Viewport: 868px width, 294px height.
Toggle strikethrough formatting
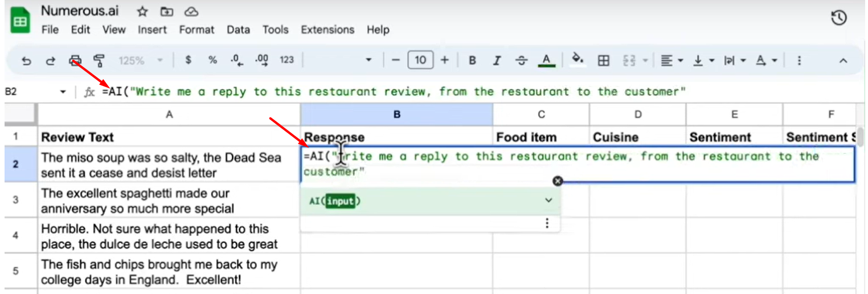click(521, 60)
